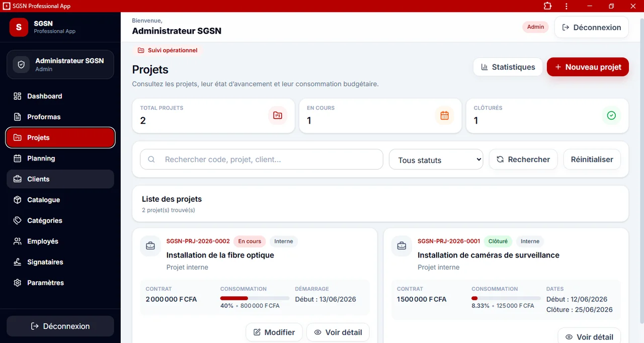The height and width of the screenshot is (343, 644).
Task: Click the puzzle extension icon in title bar
Action: 547,6
